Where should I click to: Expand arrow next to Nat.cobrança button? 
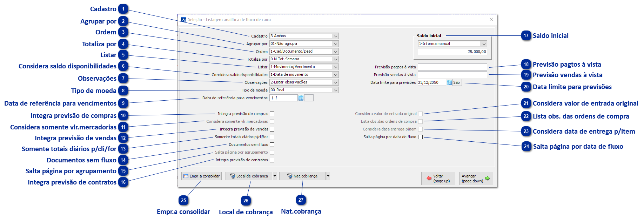pos(328,176)
